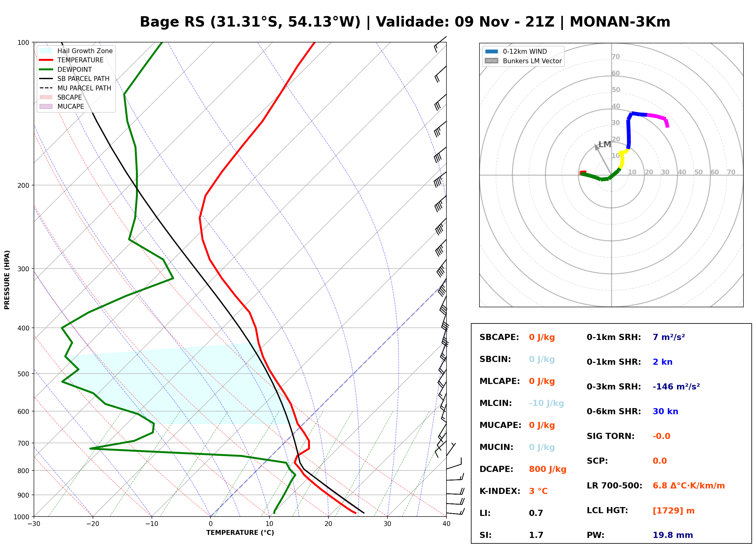The width and height of the screenshot is (756, 559).
Task: Click the LM label on the hodograph
Action: [605, 144]
